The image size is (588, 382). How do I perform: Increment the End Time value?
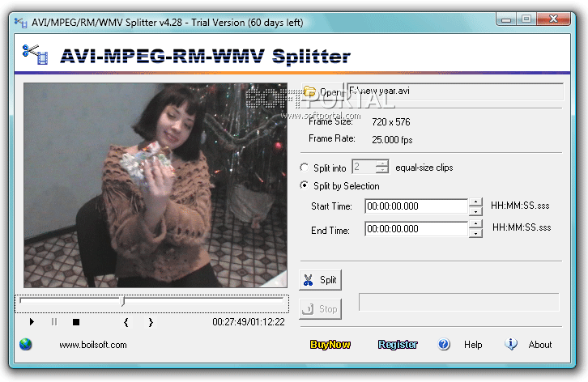click(475, 224)
